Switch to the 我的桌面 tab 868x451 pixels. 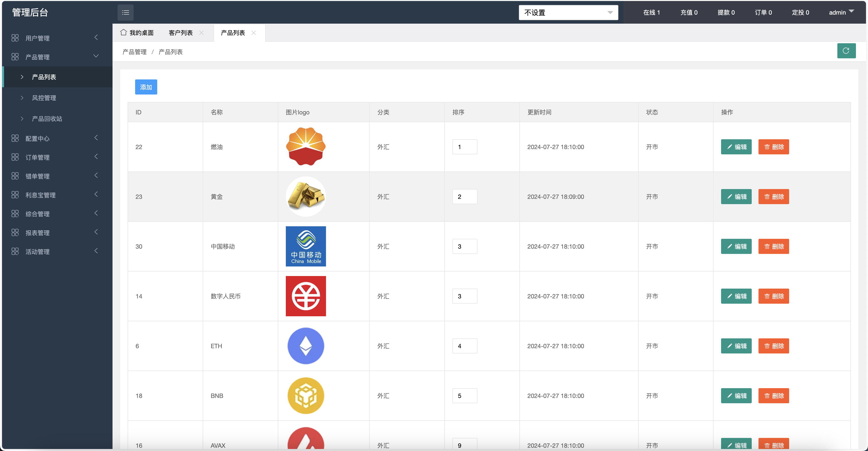141,32
